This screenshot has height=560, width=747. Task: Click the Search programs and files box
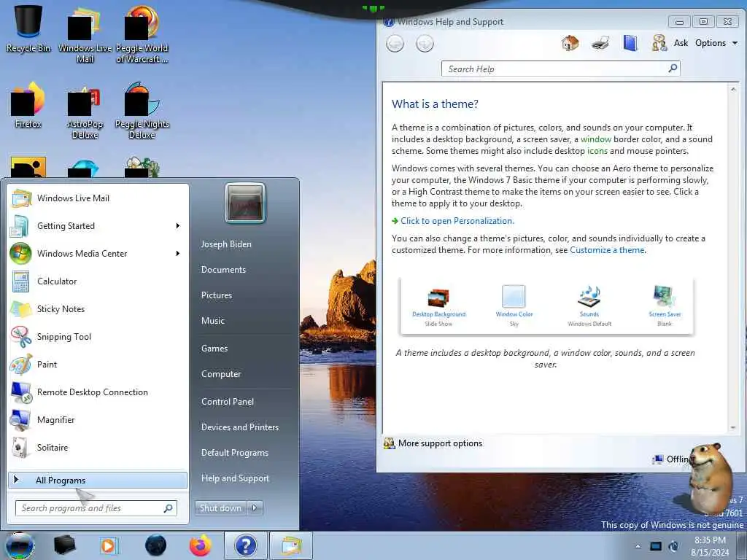(x=96, y=508)
